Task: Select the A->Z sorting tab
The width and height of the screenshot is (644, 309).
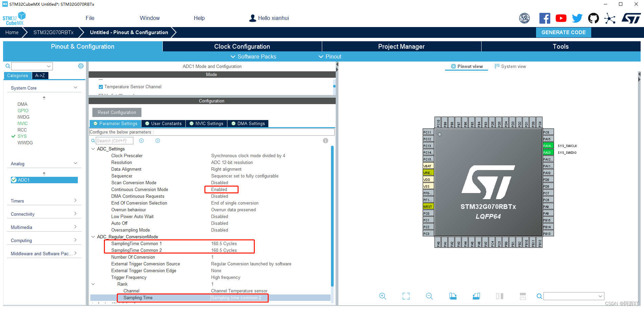Action: coord(40,75)
